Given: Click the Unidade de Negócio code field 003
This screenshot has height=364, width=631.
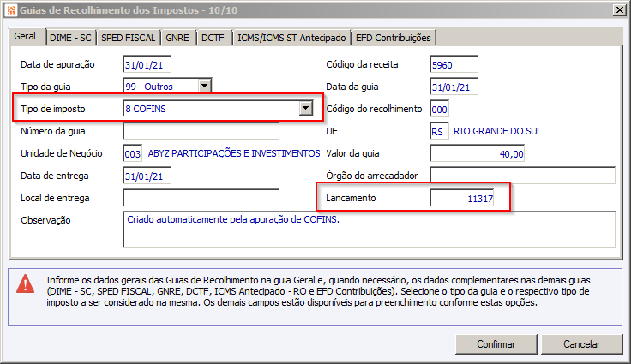Looking at the screenshot, I should pyautogui.click(x=132, y=153).
